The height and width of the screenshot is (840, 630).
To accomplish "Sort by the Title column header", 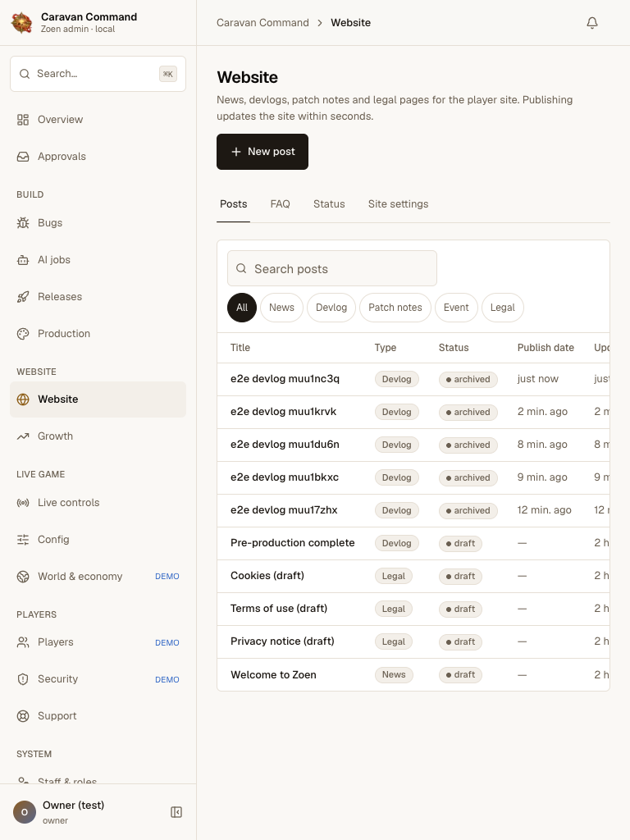I will [x=240, y=348].
